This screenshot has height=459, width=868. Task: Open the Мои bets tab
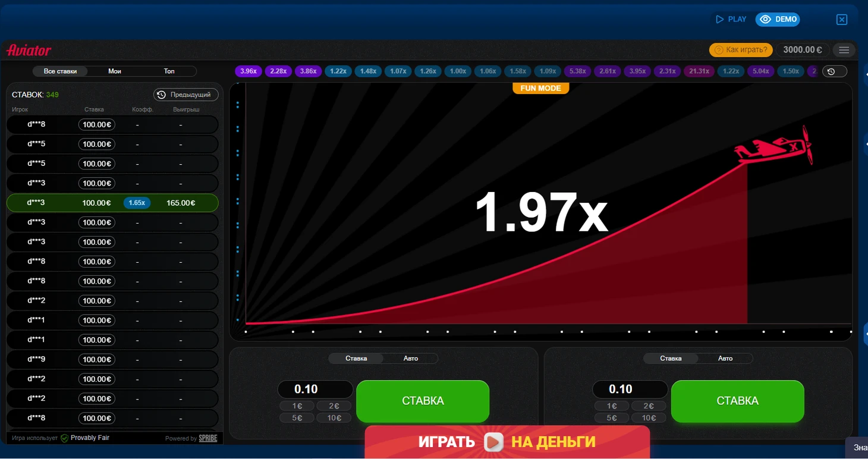coord(115,71)
